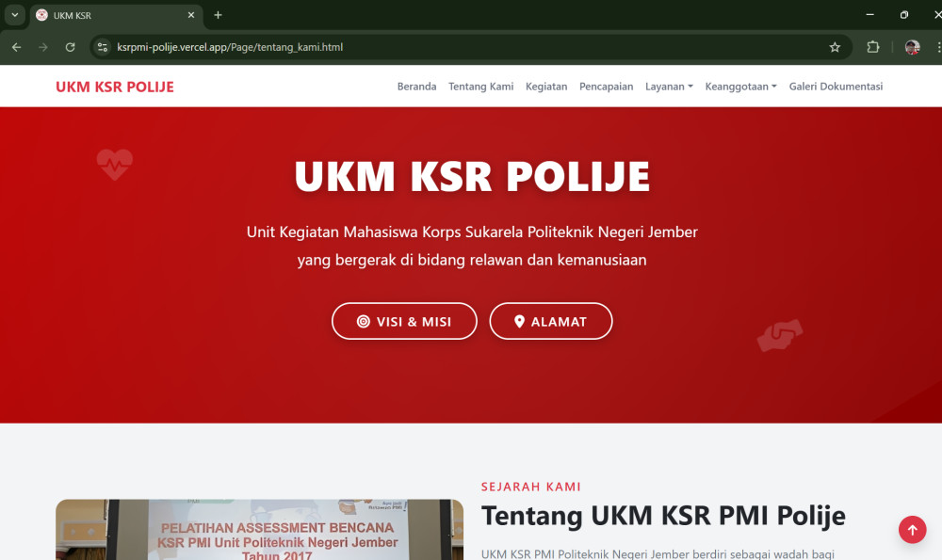Screen dimensions: 942x560
Task: Expand the Keanggotaan dropdown menu
Action: 740,87
